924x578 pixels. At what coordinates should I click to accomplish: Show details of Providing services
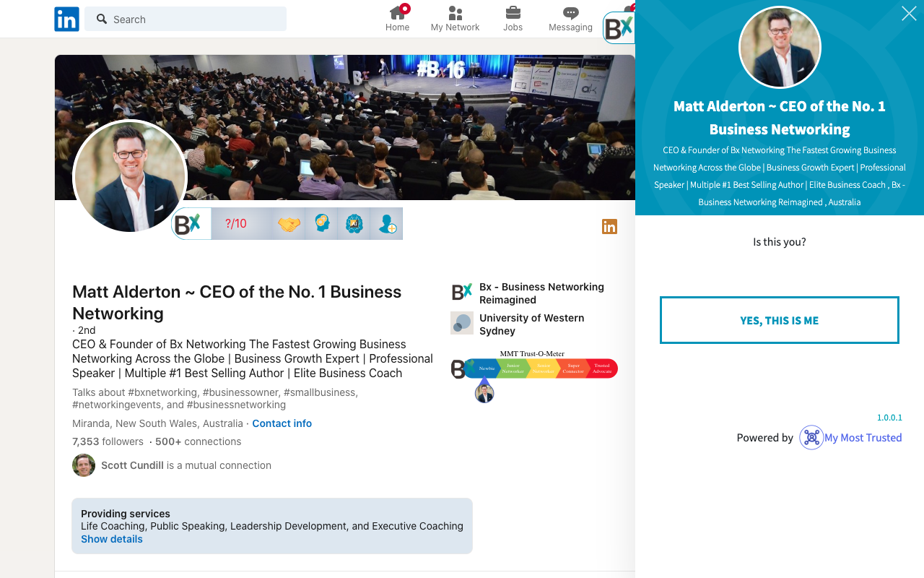(112, 539)
